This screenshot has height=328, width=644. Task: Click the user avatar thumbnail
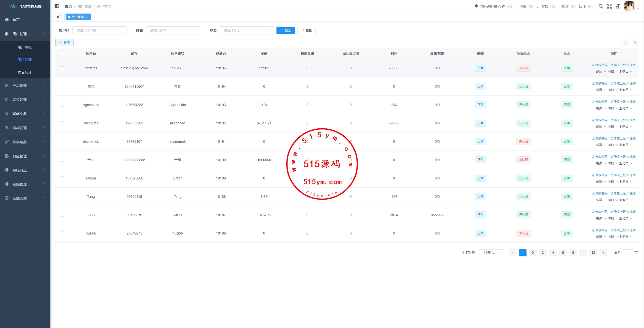(x=629, y=6)
